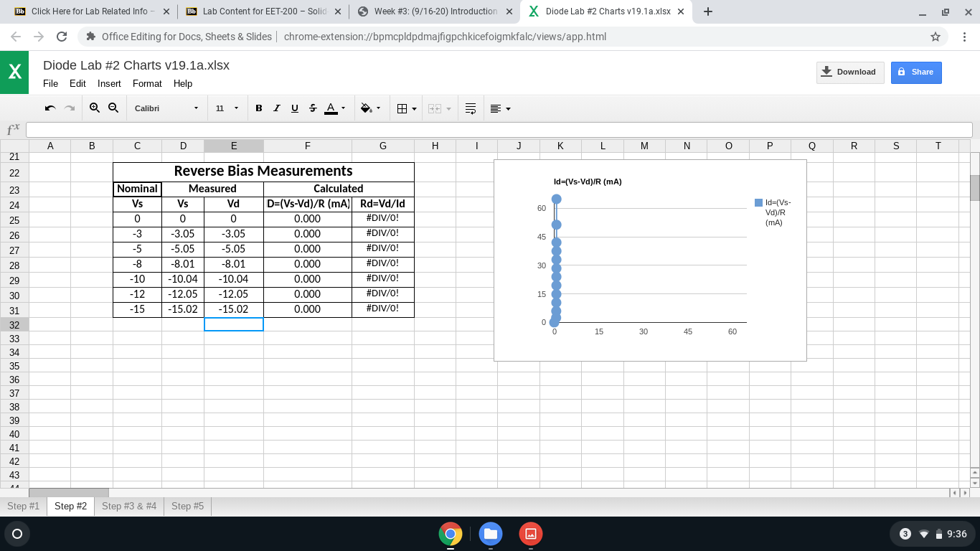The image size is (980, 551).
Task: Toggle strikethrough formatting
Action: point(312,108)
